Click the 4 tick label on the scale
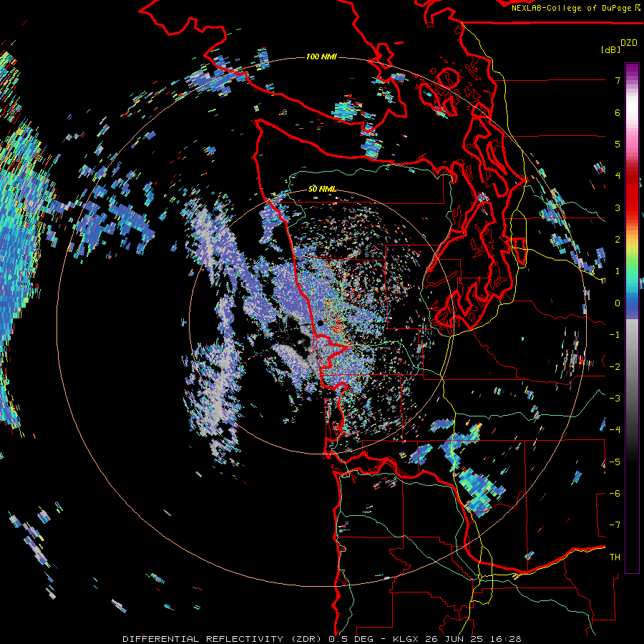Screen dimensions: 644x644 (618, 176)
